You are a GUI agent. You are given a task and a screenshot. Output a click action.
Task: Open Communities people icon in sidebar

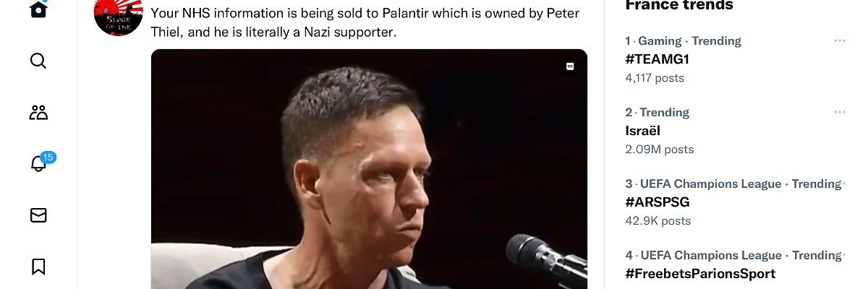click(38, 112)
